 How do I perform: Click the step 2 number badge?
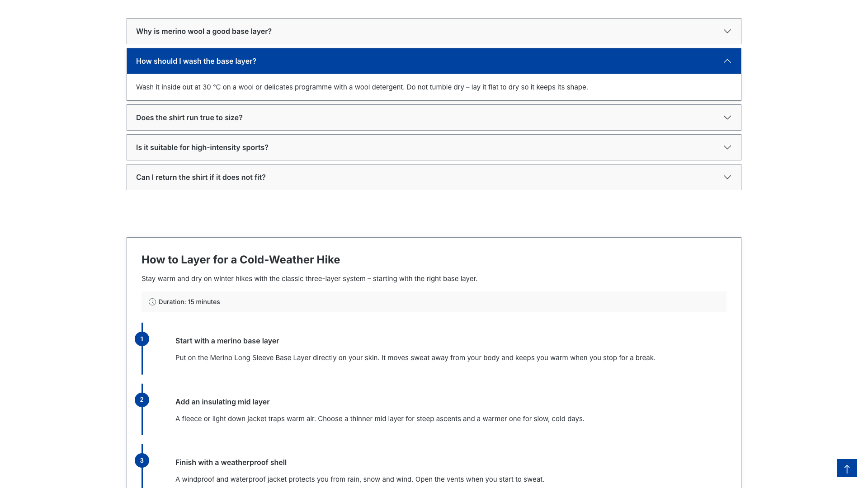click(x=142, y=400)
